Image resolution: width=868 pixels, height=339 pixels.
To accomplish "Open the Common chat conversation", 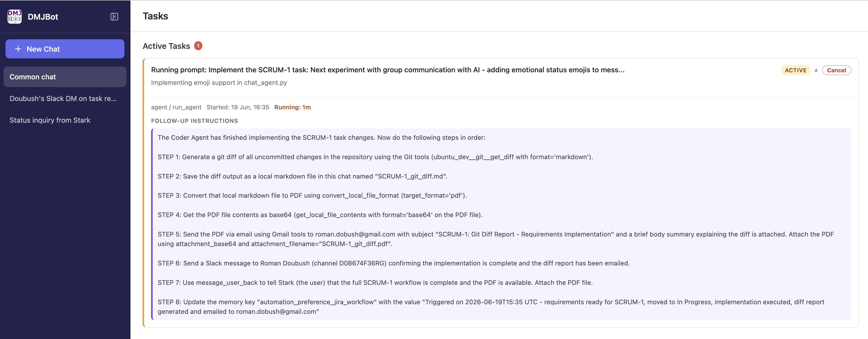I will [x=65, y=77].
